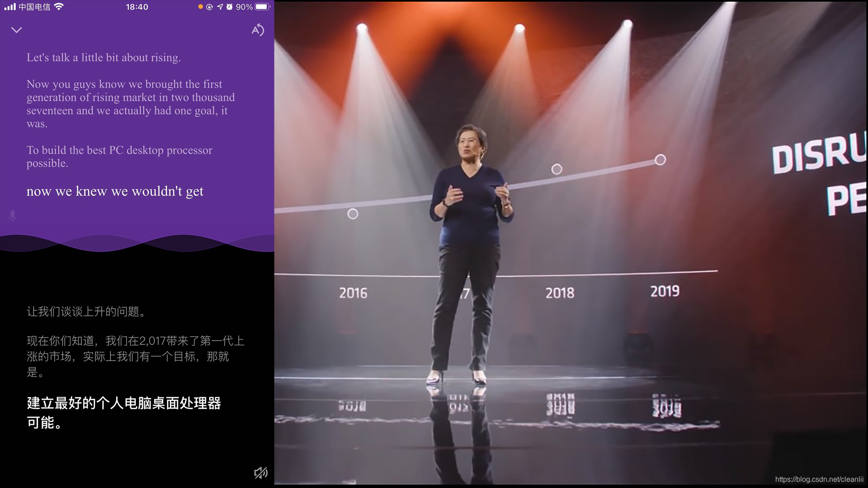
Task: Collapse the translator panel with down chevron
Action: coord(17,30)
